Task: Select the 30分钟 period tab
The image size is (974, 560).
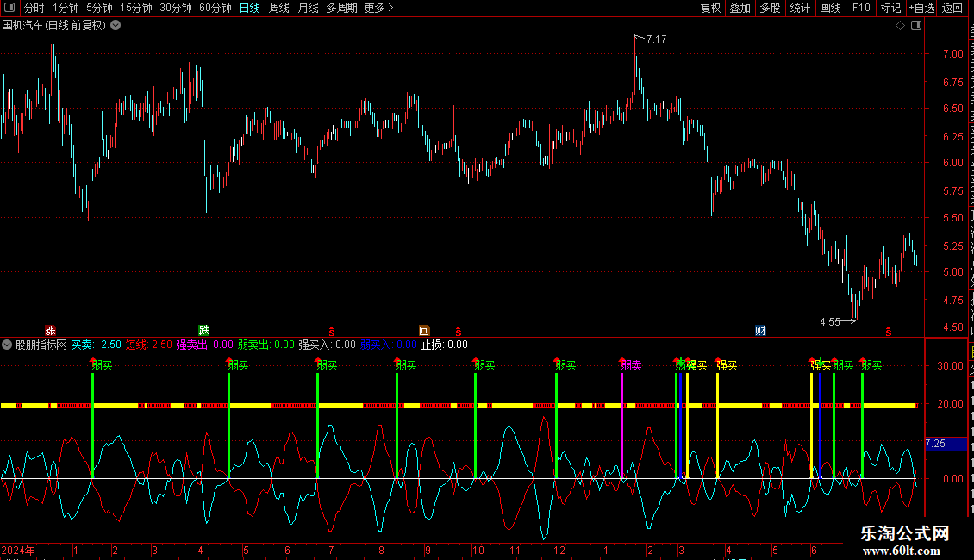Action: [176, 8]
